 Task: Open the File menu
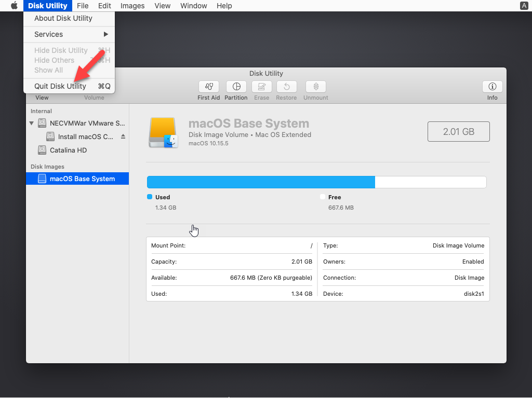coord(82,6)
